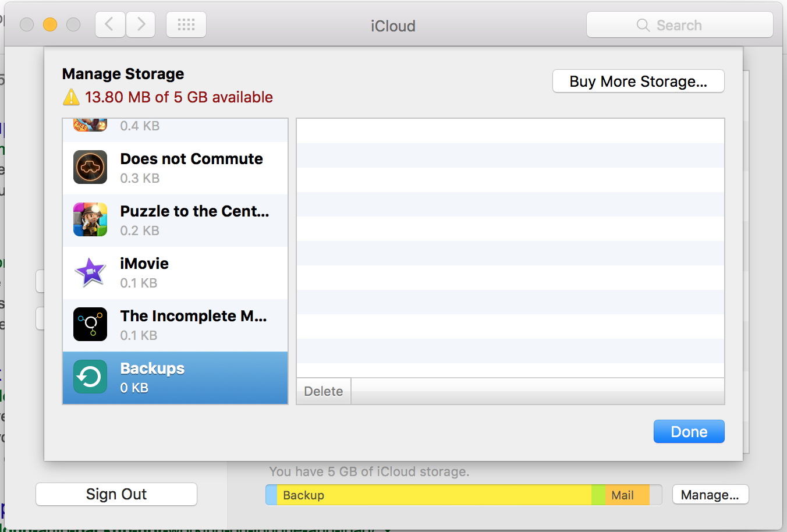This screenshot has width=787, height=532.
Task: Click the You have 5 GB of iCloud storage text
Action: [x=369, y=471]
